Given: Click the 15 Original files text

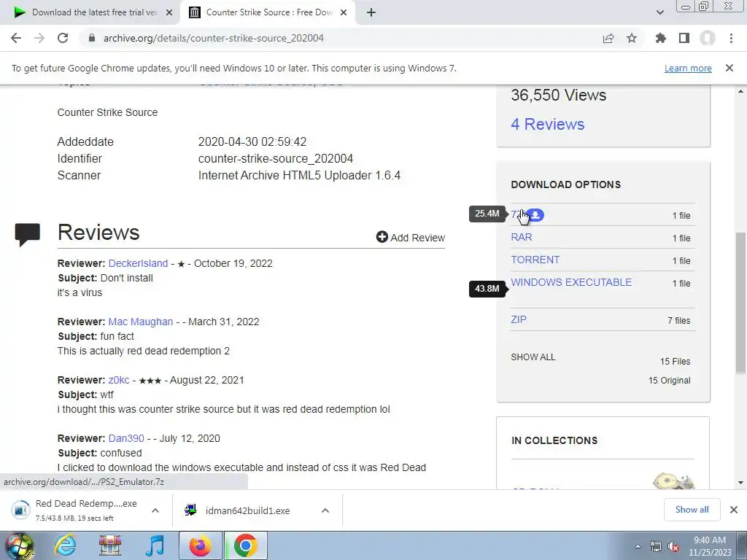Looking at the screenshot, I should (x=670, y=381).
